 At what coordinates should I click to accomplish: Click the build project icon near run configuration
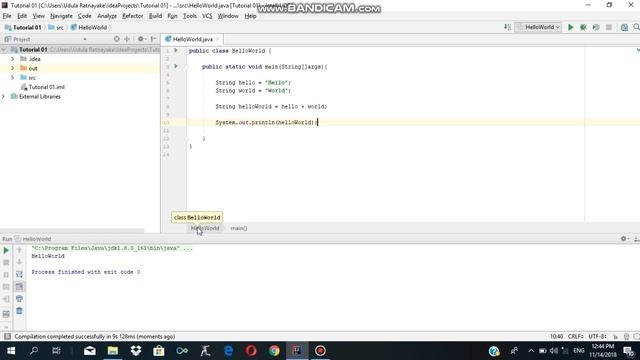507,27
